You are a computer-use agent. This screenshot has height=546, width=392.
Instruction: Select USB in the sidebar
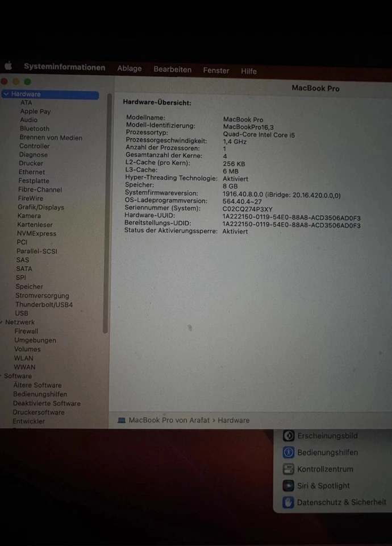click(22, 313)
